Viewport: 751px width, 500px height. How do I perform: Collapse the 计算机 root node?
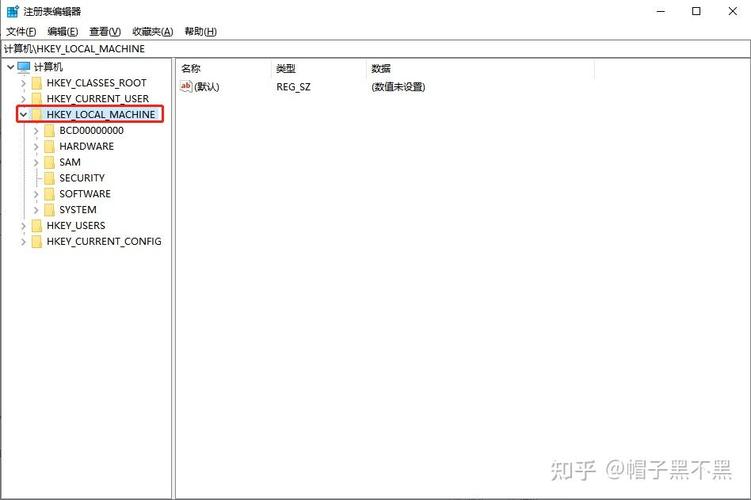(x=11, y=67)
